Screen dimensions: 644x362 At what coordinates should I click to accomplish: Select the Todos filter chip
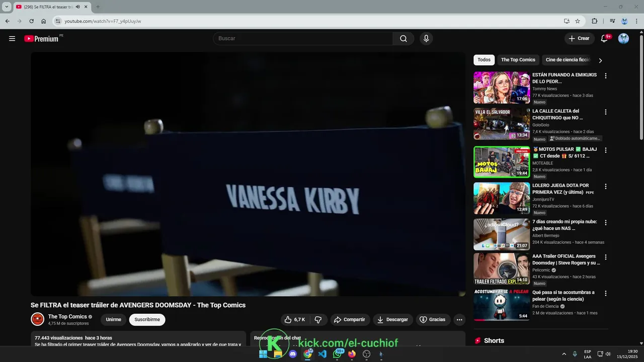pyautogui.click(x=484, y=60)
